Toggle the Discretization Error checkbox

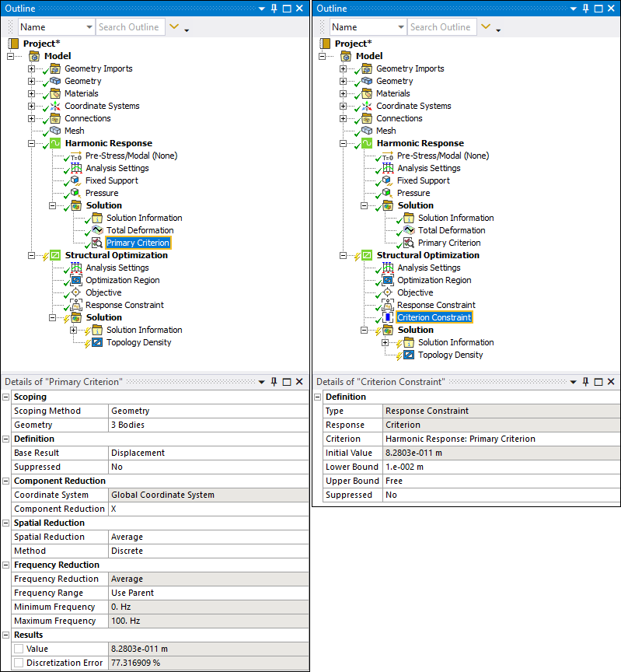click(x=19, y=663)
